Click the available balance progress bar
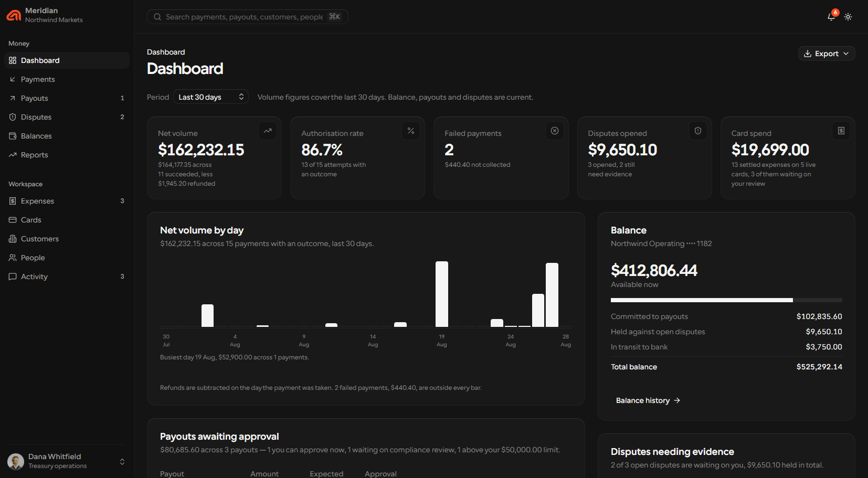 726,300
